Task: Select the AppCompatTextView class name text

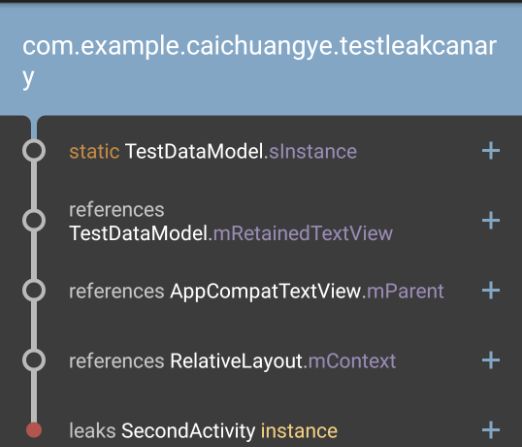Action: point(266,292)
